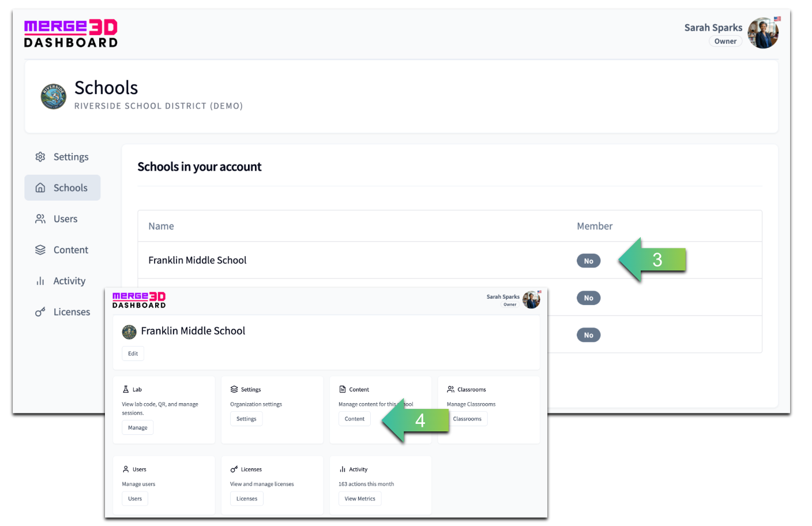Click the Edit button under Franklin Middle School
This screenshot has height=526, width=812.
point(133,354)
